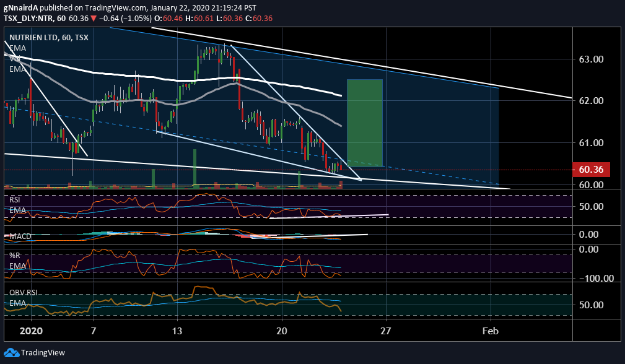Click the 13 date axis label
Viewport: 625px width, 364px height.
pos(177,331)
